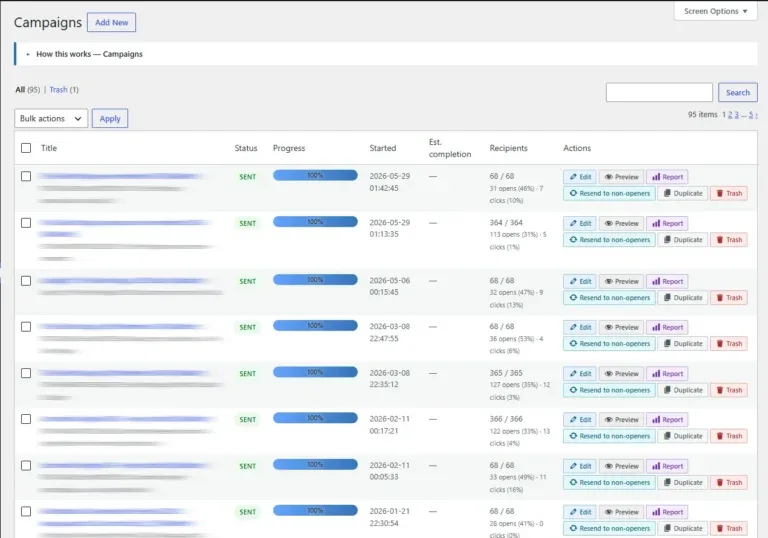This screenshot has width=768, height=538.
Task: Select checkbox for campaign started 2026-05-29 01:42:45
Action: click(26, 176)
